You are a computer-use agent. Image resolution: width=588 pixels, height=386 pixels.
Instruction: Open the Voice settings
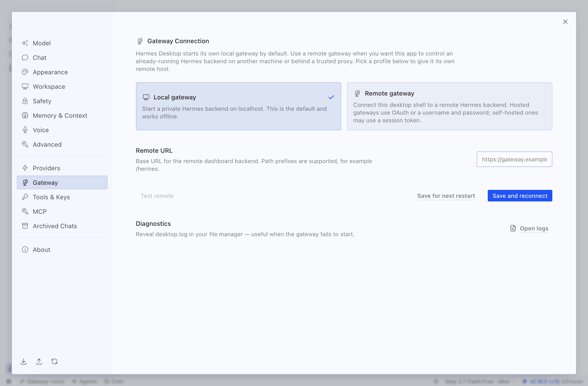click(x=62, y=130)
